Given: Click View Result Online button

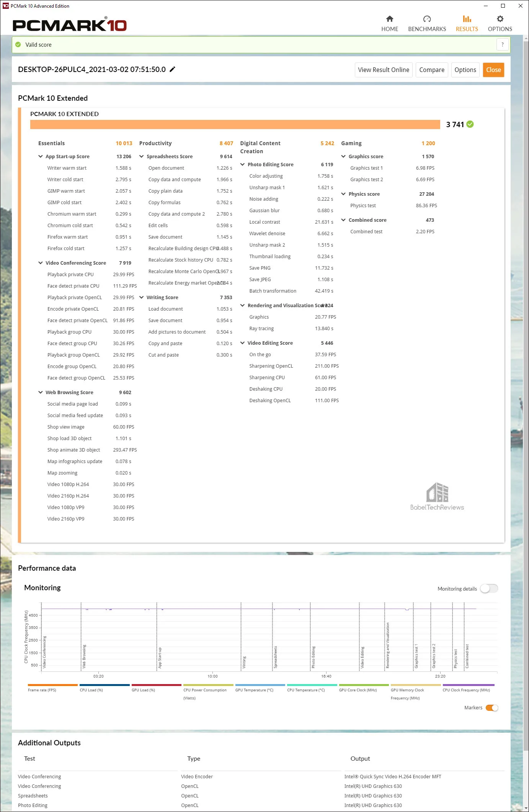Looking at the screenshot, I should tap(384, 70).
